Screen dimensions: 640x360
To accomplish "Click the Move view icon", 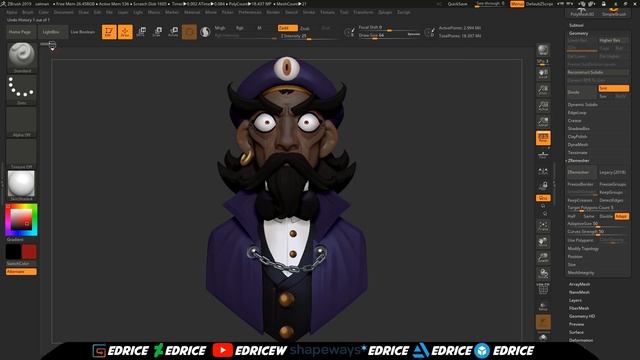I will (x=543, y=242).
